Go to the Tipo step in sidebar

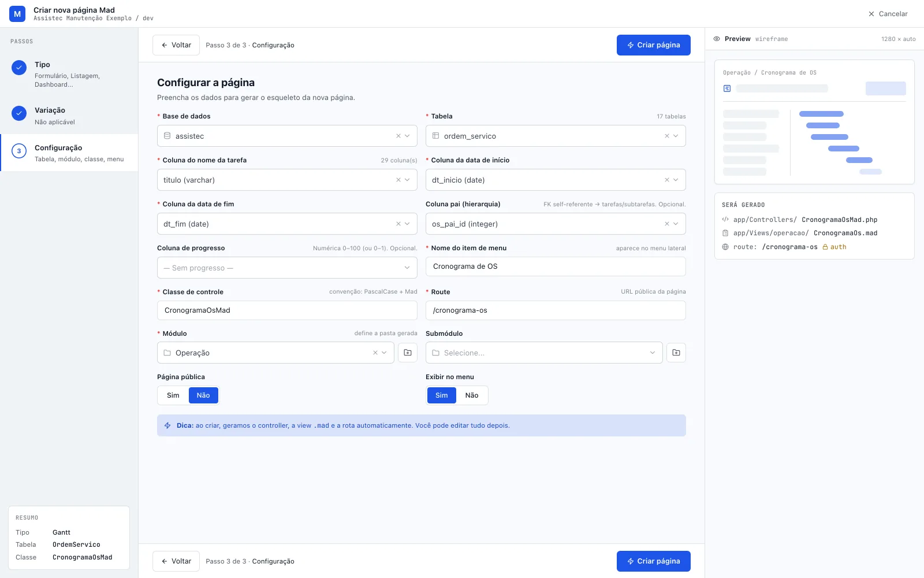pyautogui.click(x=69, y=74)
